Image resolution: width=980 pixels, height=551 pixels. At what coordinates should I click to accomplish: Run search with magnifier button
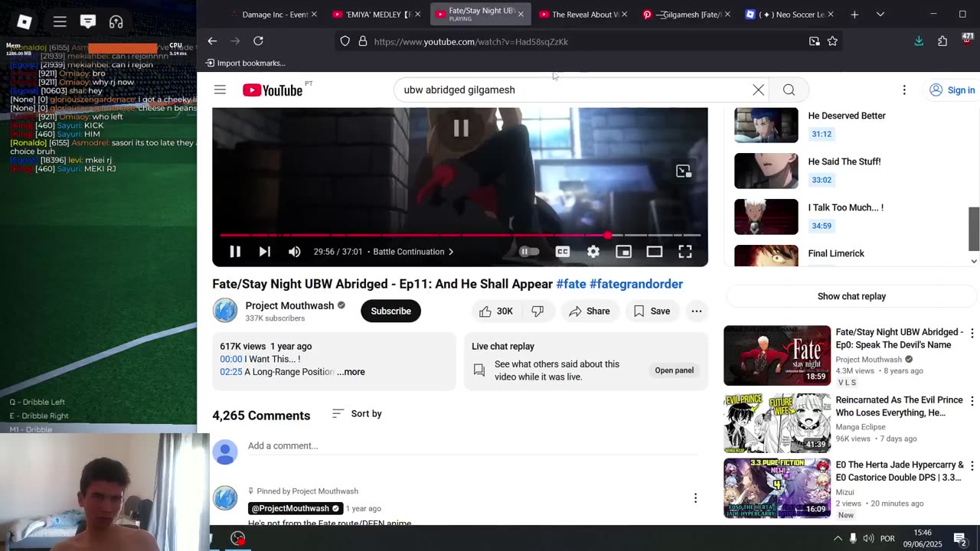click(x=789, y=90)
